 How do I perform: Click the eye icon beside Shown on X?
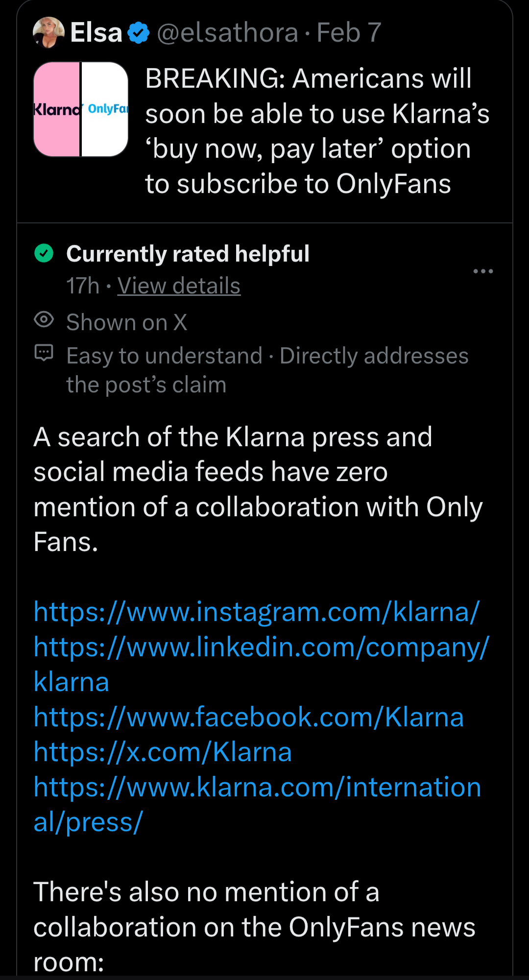pyautogui.click(x=44, y=320)
